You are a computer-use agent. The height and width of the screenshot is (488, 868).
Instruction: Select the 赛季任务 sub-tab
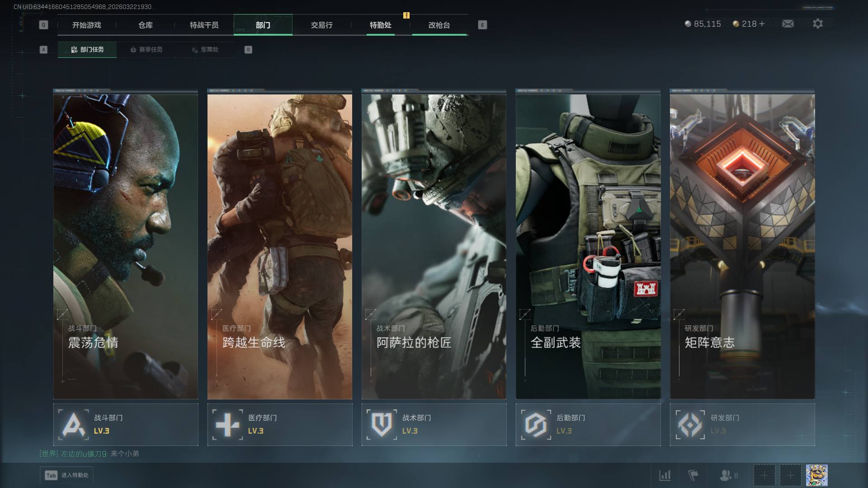point(146,50)
